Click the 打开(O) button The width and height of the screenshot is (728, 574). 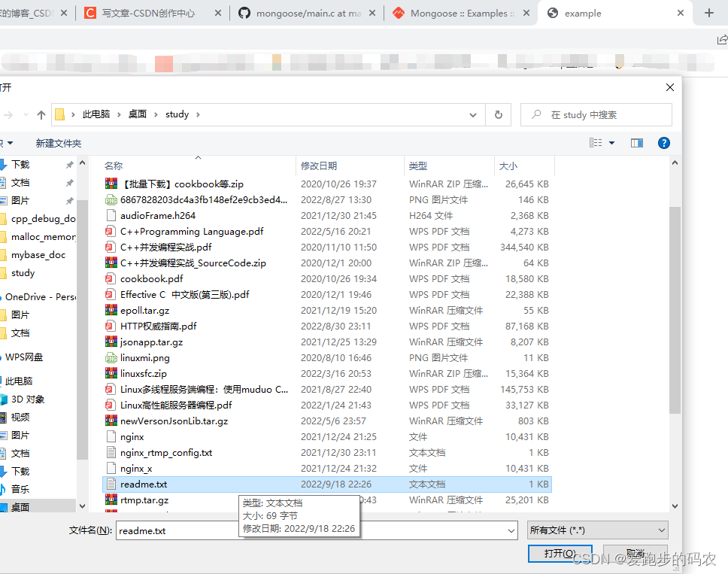pyautogui.click(x=560, y=553)
